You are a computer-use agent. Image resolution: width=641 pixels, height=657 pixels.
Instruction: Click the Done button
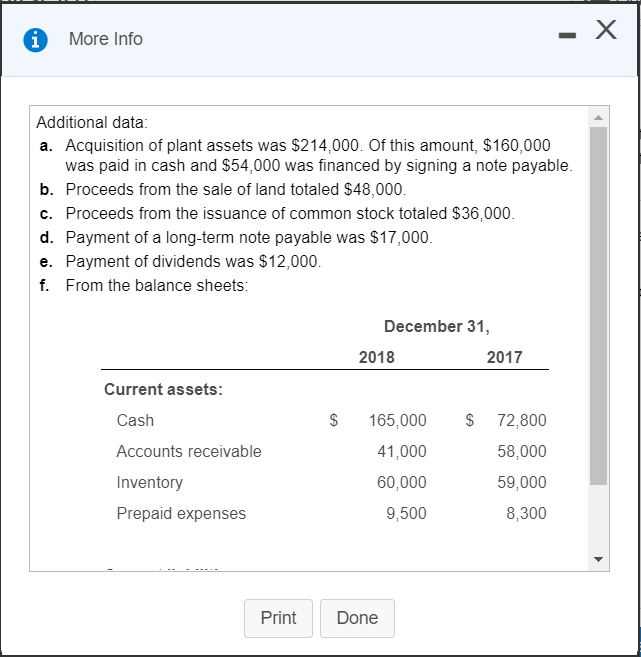(357, 618)
